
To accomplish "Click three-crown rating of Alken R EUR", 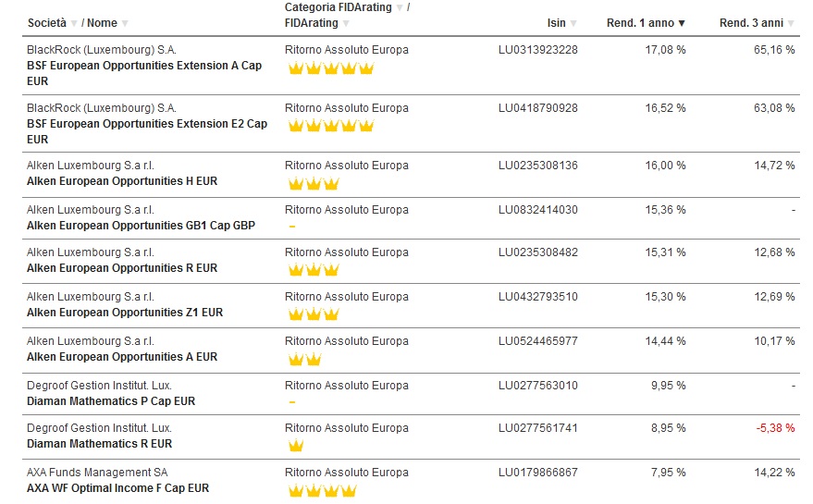I will click(314, 270).
